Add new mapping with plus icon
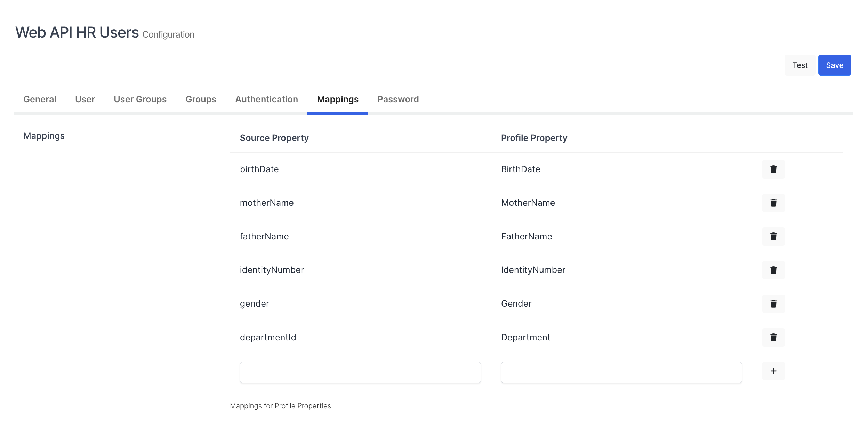 click(x=773, y=371)
